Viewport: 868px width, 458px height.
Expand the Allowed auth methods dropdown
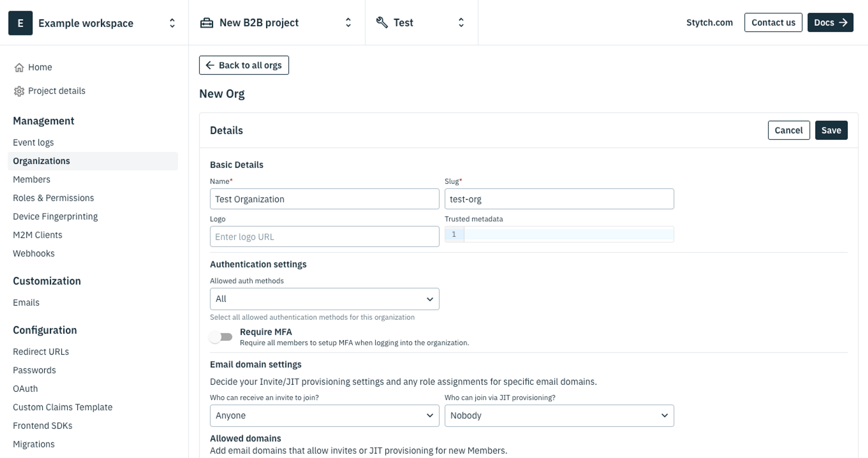pos(324,298)
